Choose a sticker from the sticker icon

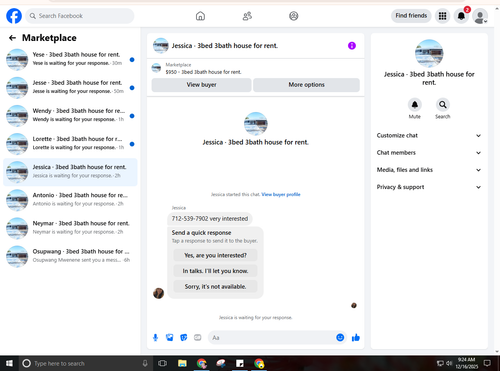[184, 338]
